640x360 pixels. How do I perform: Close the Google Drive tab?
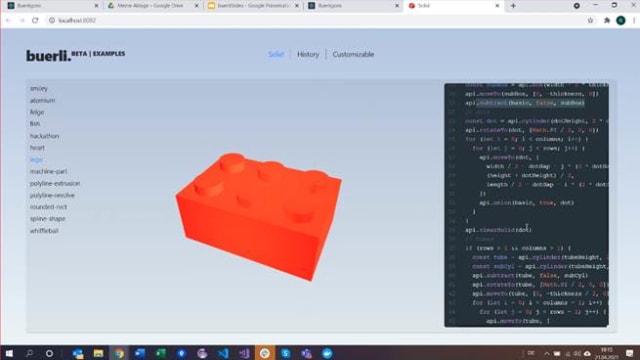tap(196, 6)
